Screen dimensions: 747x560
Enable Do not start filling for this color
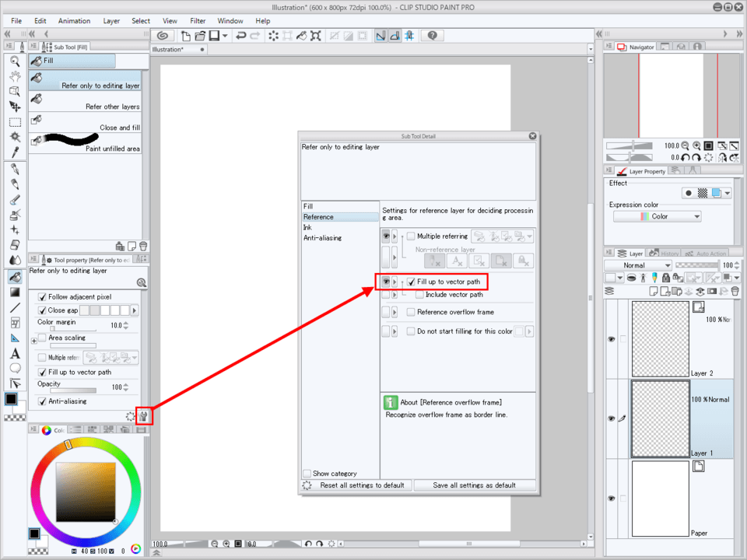click(x=411, y=331)
